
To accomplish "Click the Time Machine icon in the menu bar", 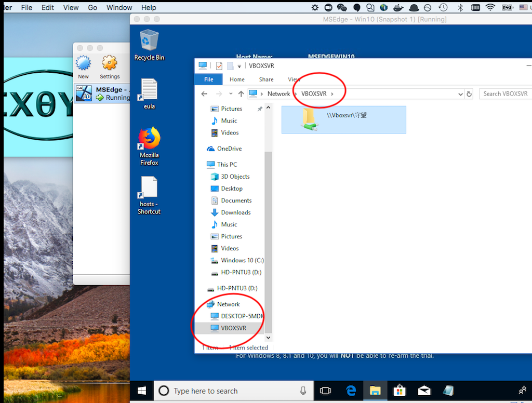I will point(443,7).
